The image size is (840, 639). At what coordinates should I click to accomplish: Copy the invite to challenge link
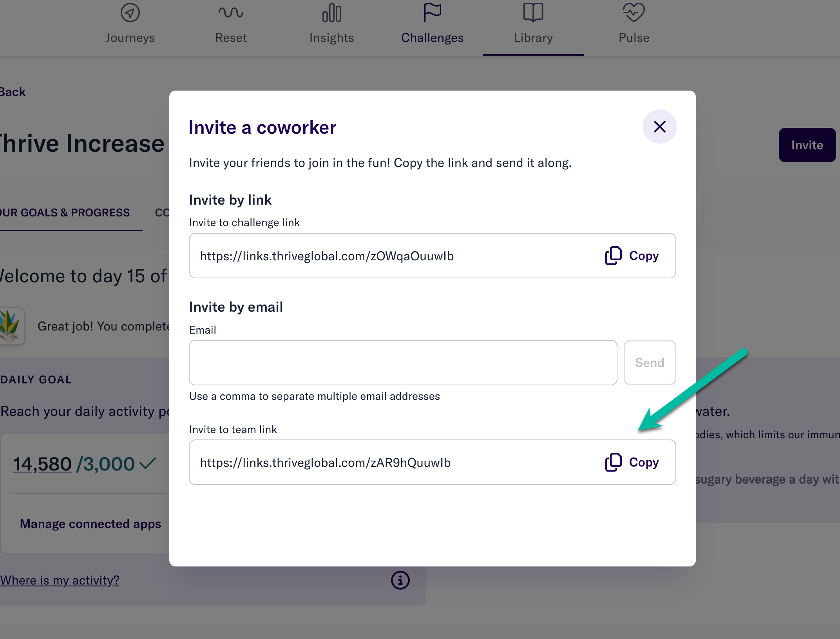[632, 256]
